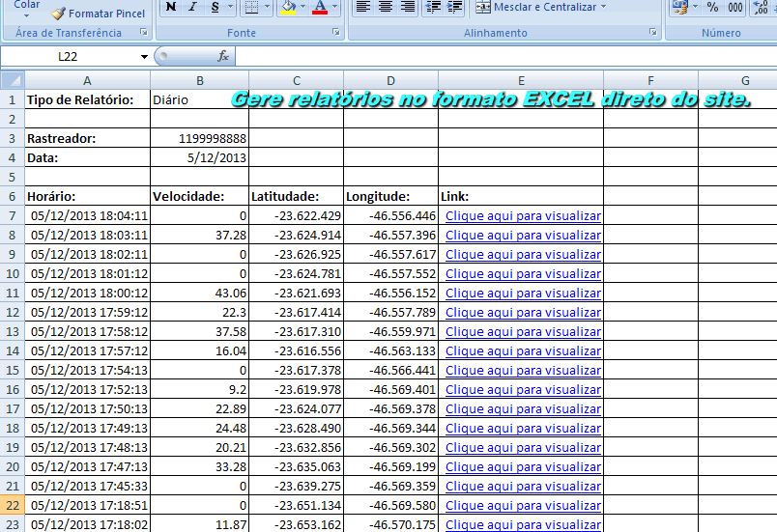Image resolution: width=777 pixels, height=532 pixels.
Task: Click the insert function fx button
Action: tap(223, 56)
